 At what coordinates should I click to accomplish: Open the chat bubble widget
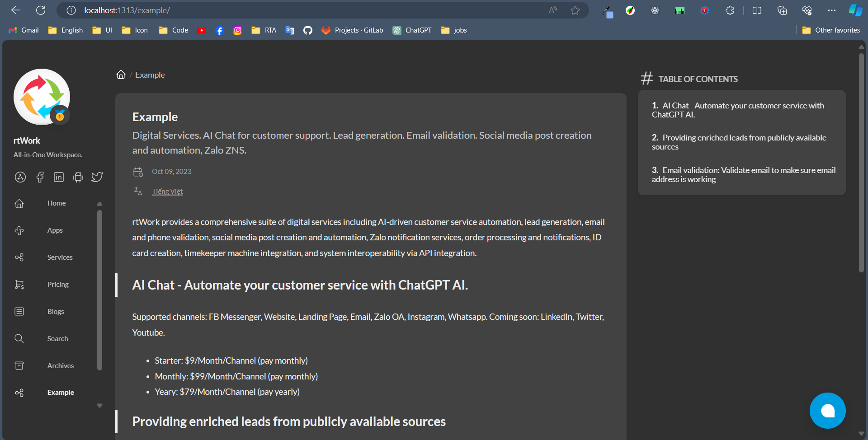pyautogui.click(x=827, y=411)
